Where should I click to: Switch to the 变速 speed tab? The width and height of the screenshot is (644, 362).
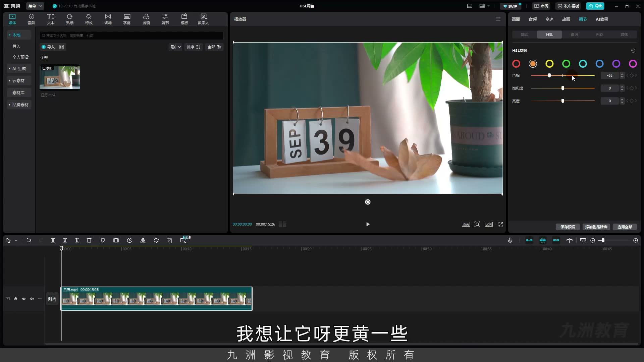tap(549, 19)
